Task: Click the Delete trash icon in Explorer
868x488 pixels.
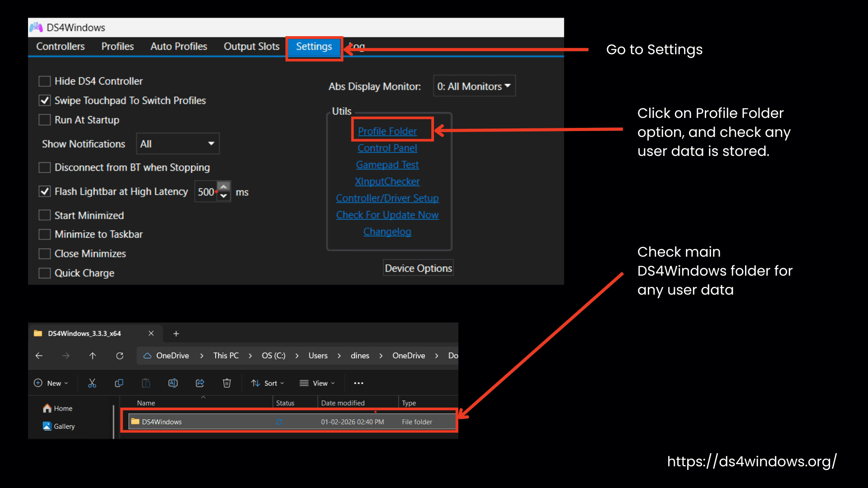Action: (227, 383)
